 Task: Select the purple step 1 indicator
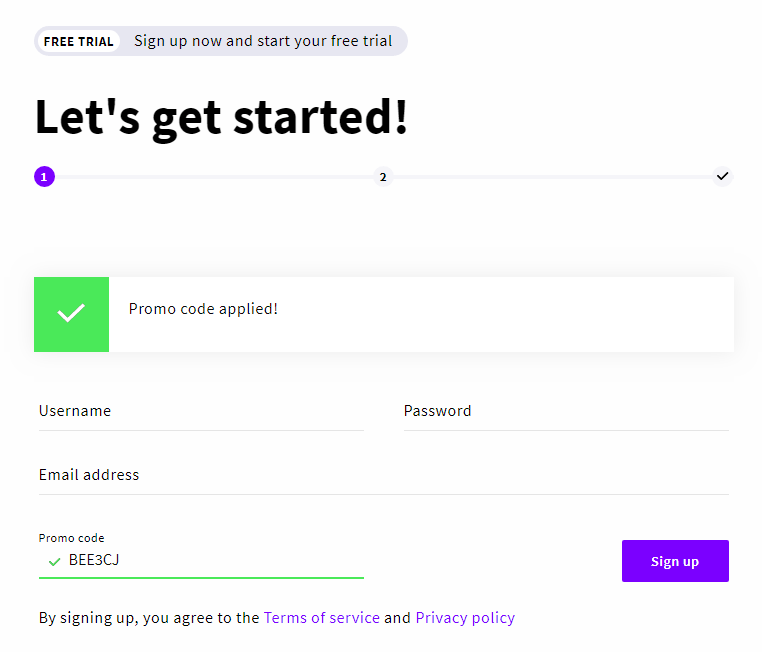(x=44, y=177)
